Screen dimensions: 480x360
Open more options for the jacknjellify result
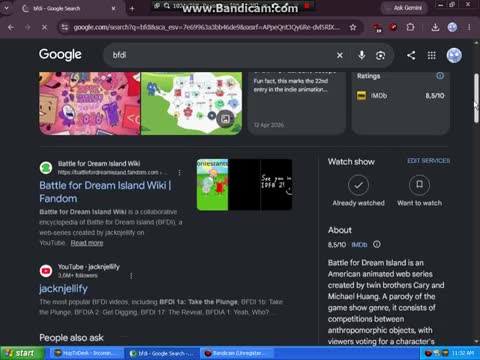(x=131, y=276)
